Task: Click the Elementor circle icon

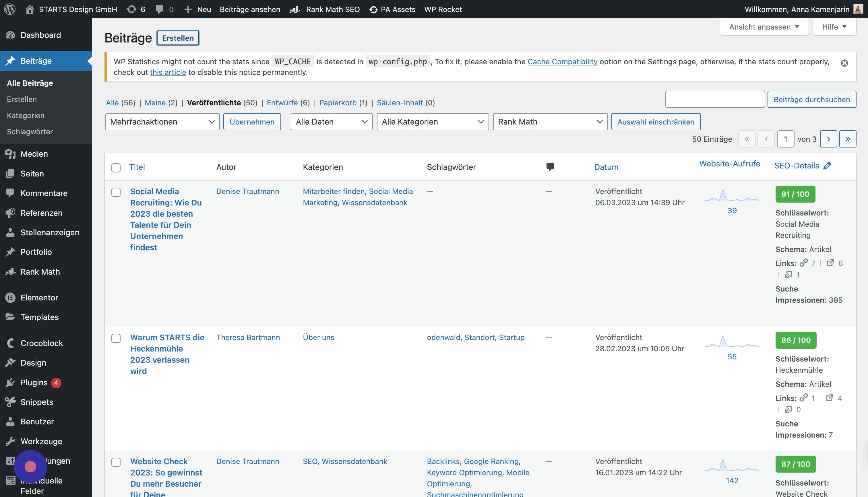Action: pyautogui.click(x=10, y=298)
